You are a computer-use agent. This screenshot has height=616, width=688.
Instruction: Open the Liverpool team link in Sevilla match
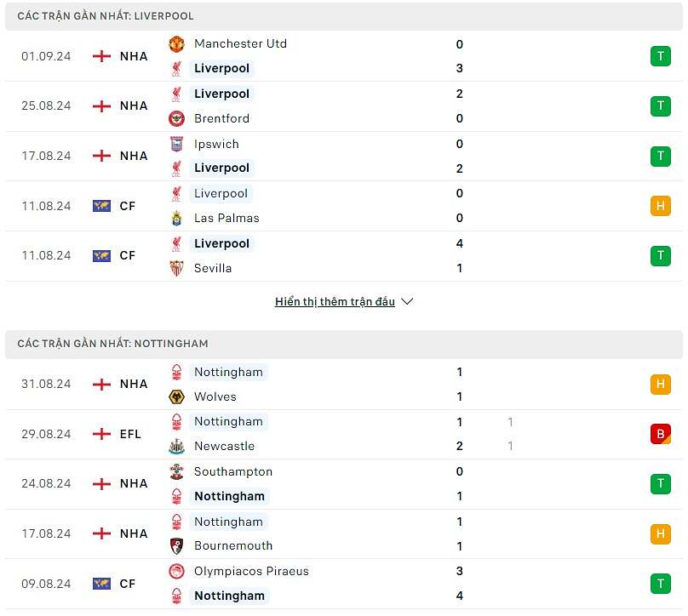pos(221,243)
